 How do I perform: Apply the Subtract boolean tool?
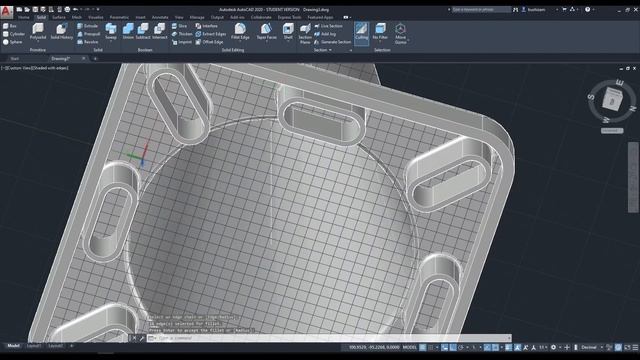click(x=143, y=31)
